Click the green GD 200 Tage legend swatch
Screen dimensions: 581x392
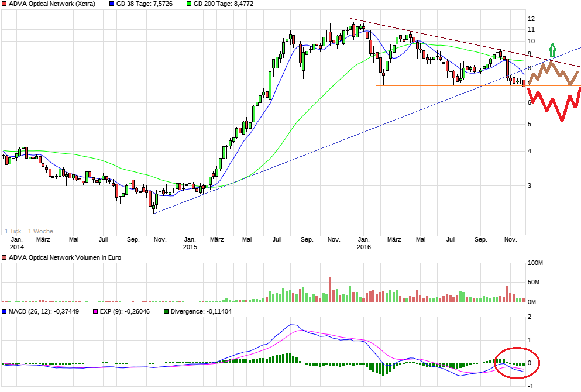(x=189, y=4)
